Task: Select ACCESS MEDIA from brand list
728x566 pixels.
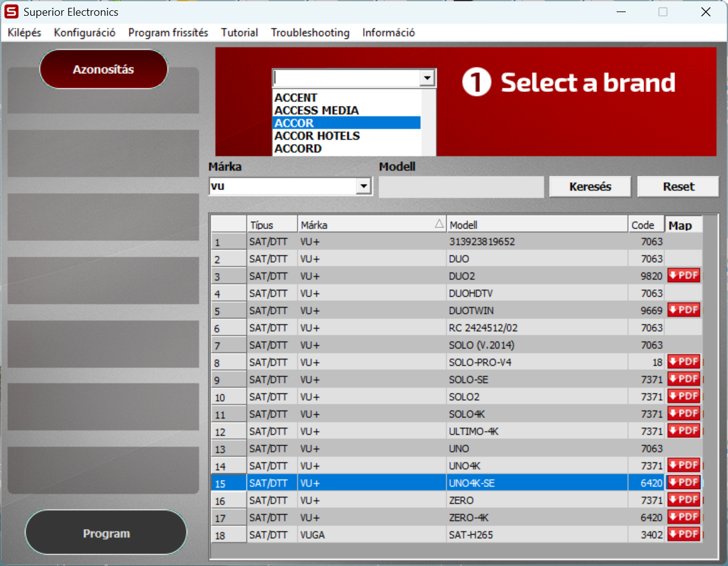Action: (x=346, y=110)
